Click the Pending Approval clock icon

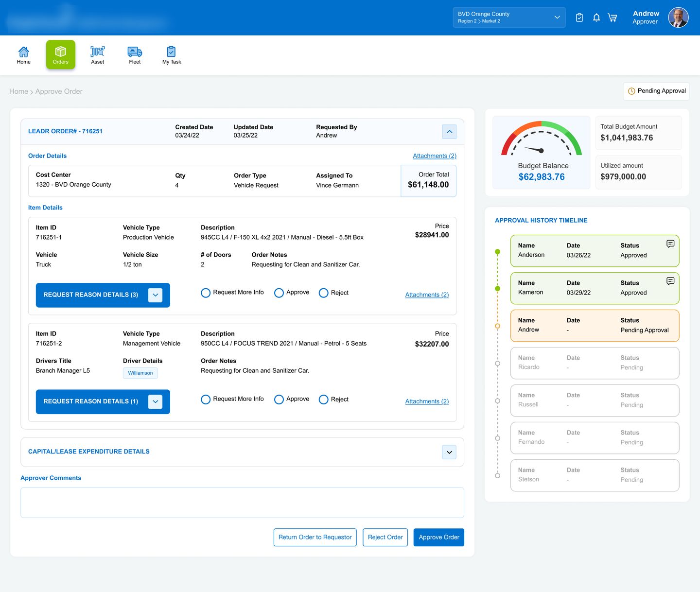click(x=631, y=91)
